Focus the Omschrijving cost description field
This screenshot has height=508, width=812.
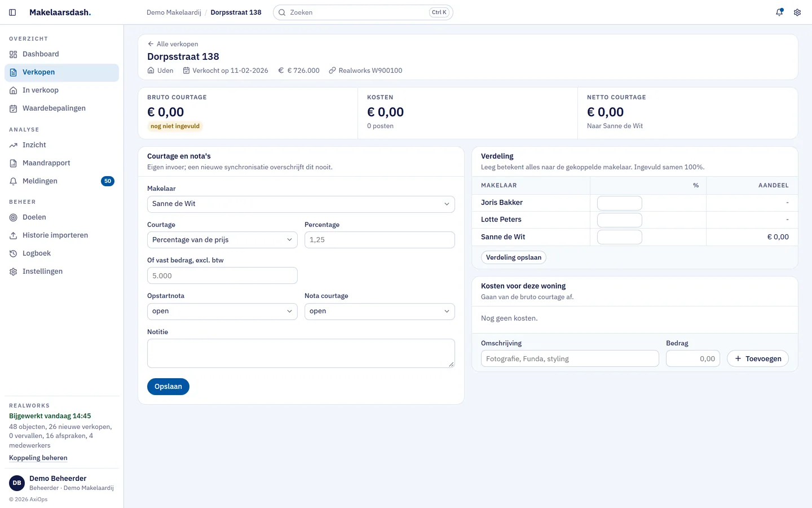570,359
